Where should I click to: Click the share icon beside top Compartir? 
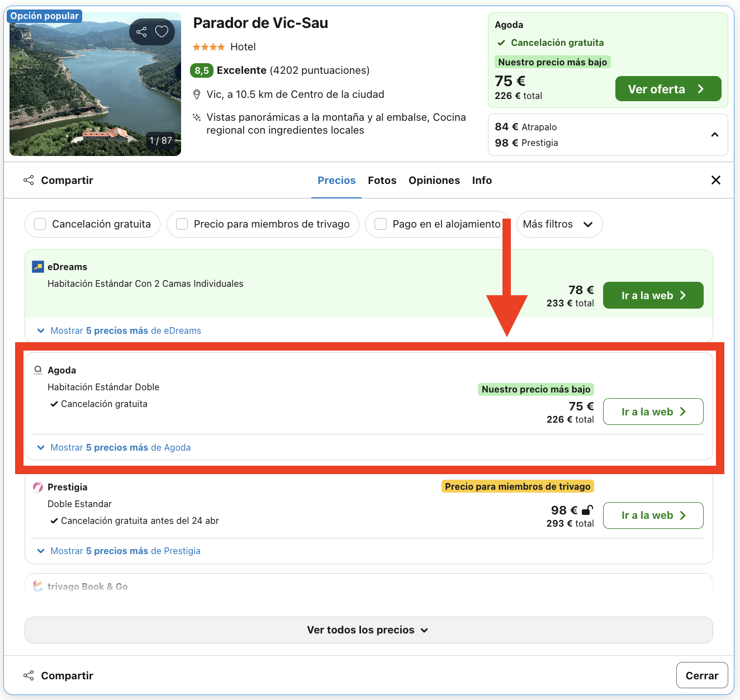(29, 180)
